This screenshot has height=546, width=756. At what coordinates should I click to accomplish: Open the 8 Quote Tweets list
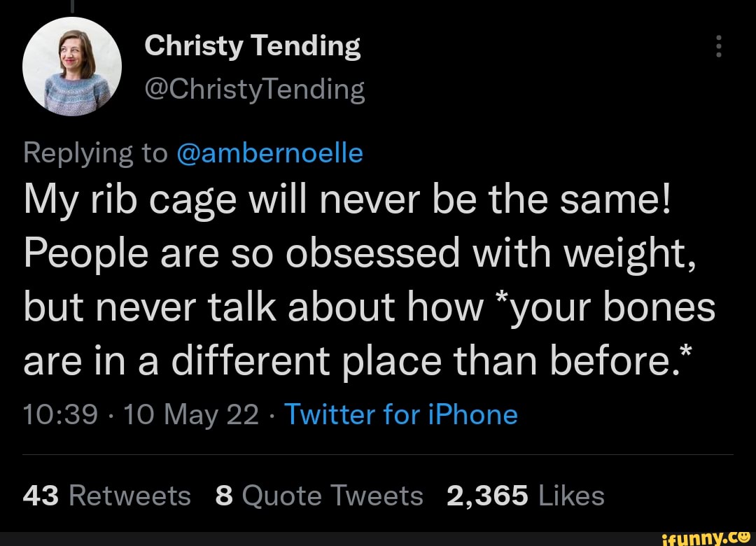tap(319, 496)
